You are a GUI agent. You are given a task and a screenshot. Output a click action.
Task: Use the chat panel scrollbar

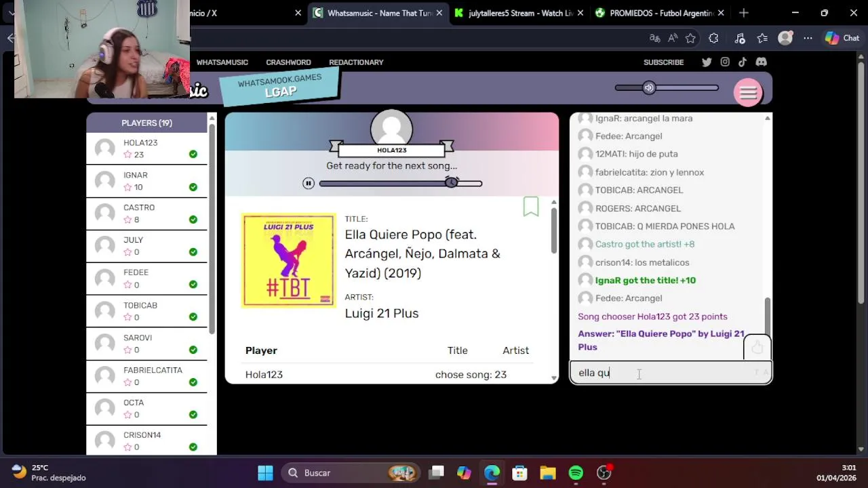pos(768,315)
